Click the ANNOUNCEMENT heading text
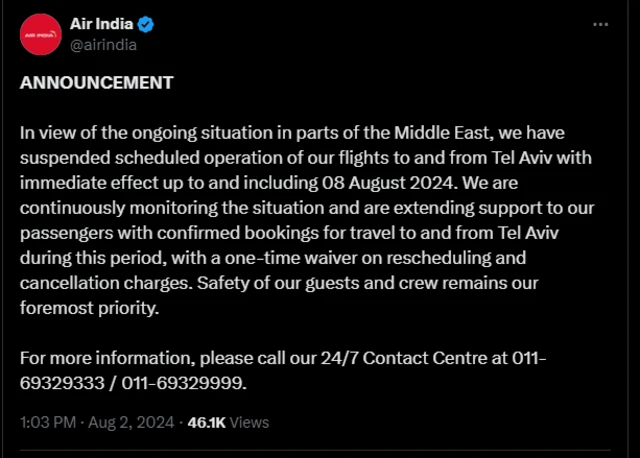 [x=96, y=82]
